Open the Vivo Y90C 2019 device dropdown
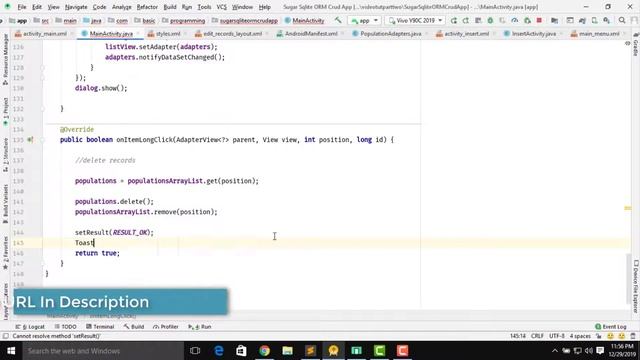 click(x=415, y=20)
